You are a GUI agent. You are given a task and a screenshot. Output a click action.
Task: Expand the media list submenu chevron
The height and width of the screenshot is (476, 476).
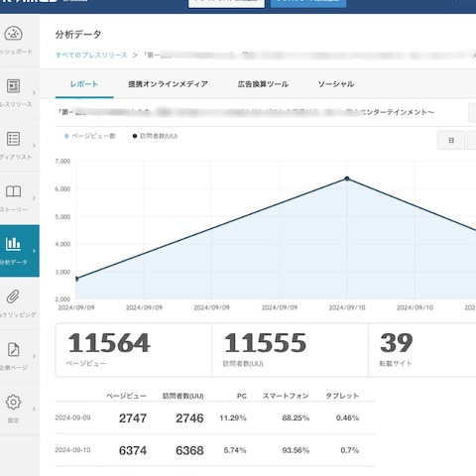point(34,146)
